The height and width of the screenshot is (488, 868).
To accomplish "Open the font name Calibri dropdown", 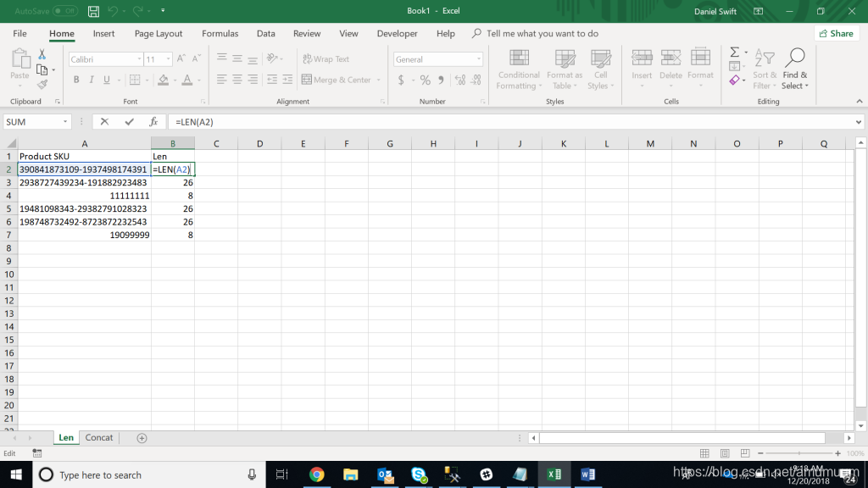I will 140,59.
